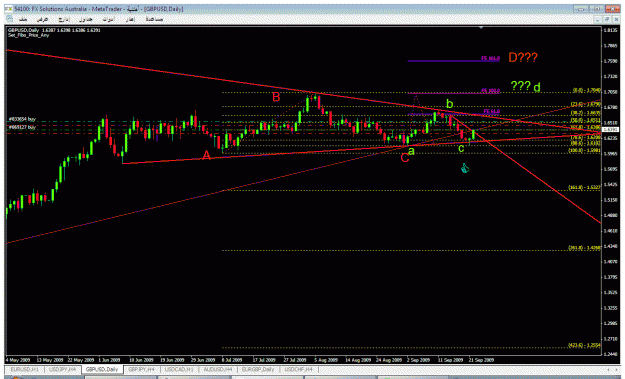Click the '(261.8) : 1.4268' Fibonacci level label
The image size is (625, 379).
[x=584, y=247]
